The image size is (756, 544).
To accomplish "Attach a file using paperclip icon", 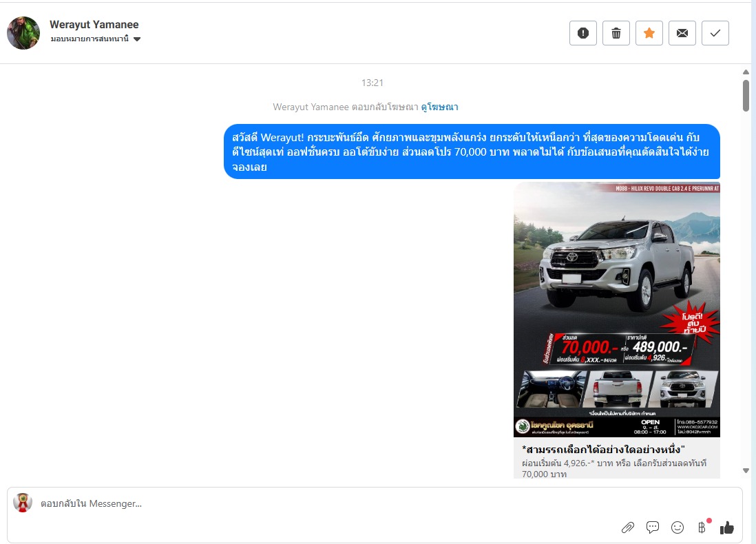I will click(x=628, y=527).
